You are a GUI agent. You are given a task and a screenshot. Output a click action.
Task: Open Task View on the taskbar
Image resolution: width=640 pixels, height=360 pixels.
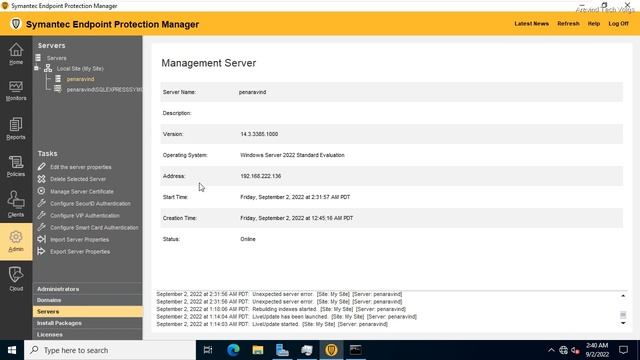(x=208, y=350)
